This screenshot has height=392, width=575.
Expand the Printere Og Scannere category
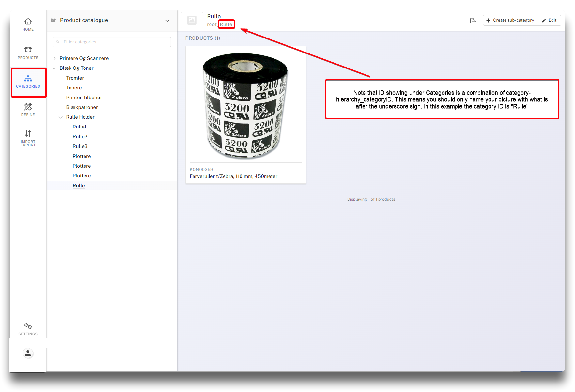pos(54,58)
